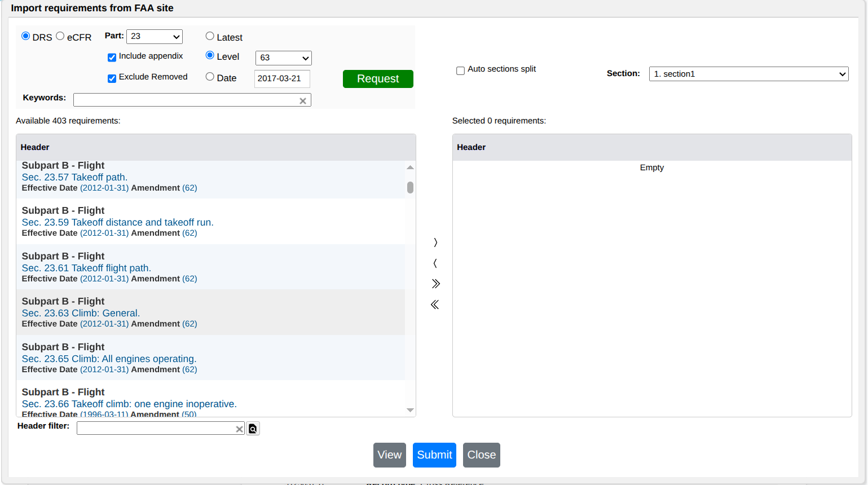Clear the Header filter with the X icon
The width and height of the screenshot is (868, 485).
tap(239, 429)
